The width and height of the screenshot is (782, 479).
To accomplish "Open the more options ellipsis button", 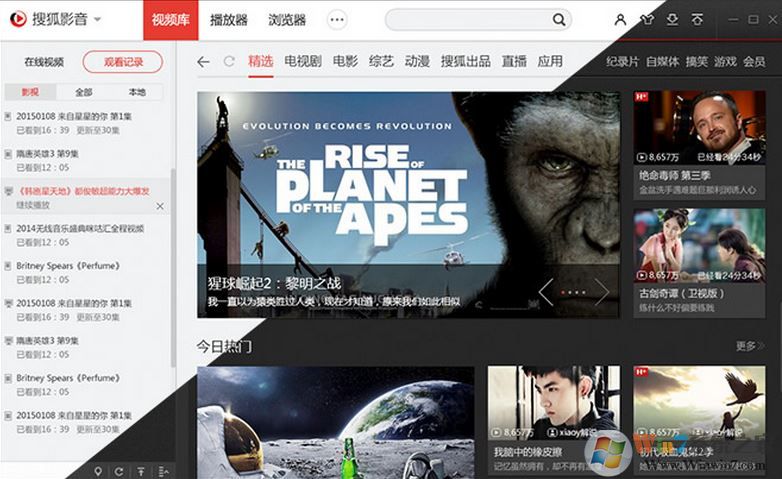I will (337, 20).
